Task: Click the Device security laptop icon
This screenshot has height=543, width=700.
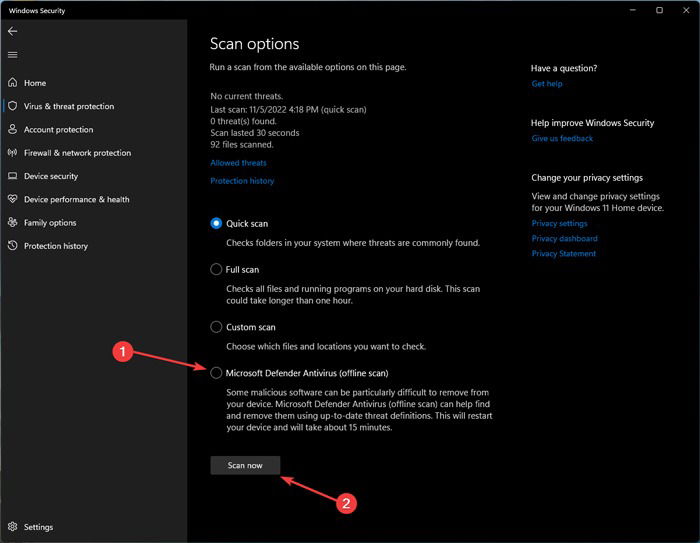Action: tap(12, 175)
